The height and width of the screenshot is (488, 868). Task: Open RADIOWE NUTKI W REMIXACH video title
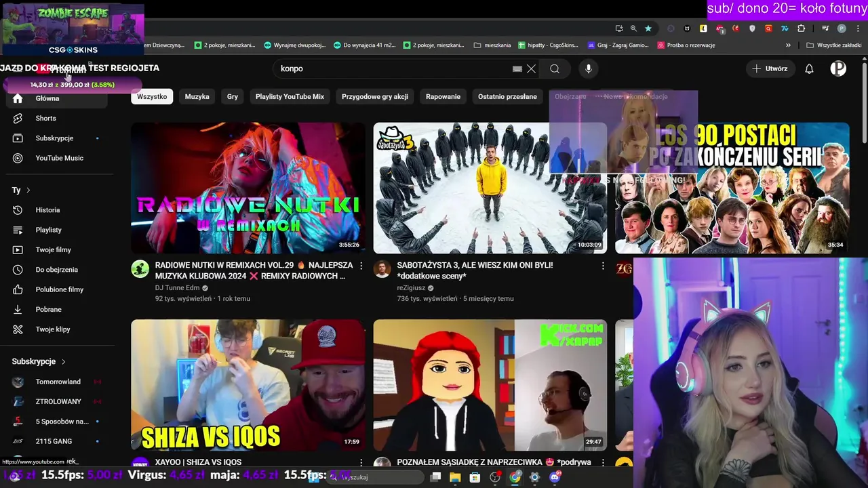pos(254,270)
